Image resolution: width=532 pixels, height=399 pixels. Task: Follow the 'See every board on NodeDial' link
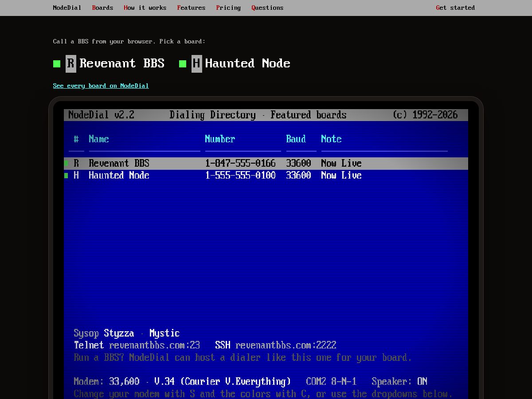[x=101, y=86]
